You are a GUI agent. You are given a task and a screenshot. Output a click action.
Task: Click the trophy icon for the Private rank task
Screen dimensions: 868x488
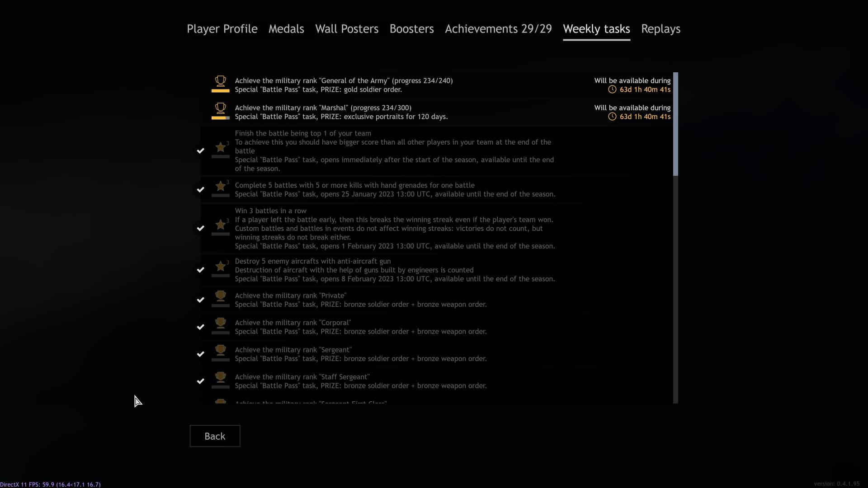click(x=220, y=296)
